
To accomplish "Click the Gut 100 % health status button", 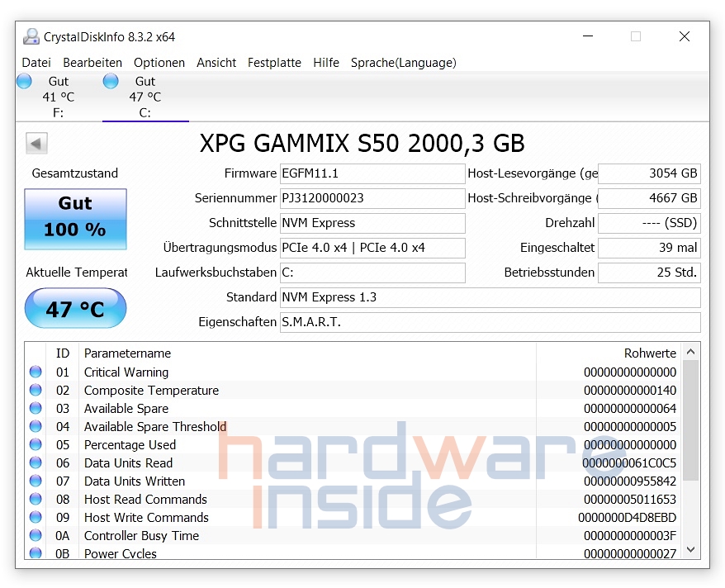I will point(75,219).
